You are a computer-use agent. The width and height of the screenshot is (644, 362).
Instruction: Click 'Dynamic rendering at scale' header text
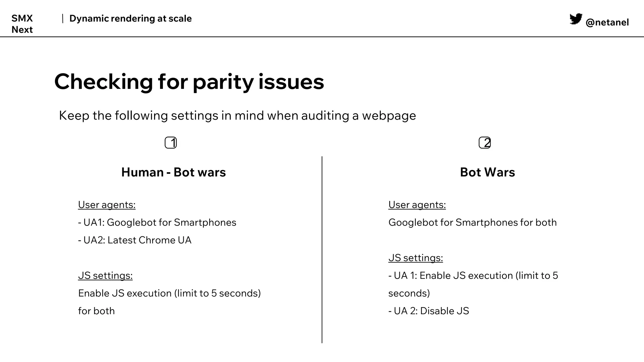[130, 19]
